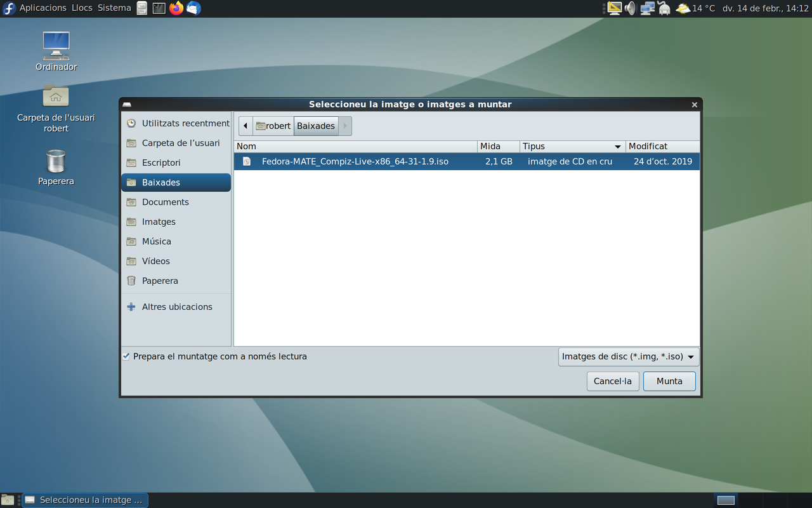Go to Imatges in the sidebar
The width and height of the screenshot is (812, 508).
tap(176, 222)
